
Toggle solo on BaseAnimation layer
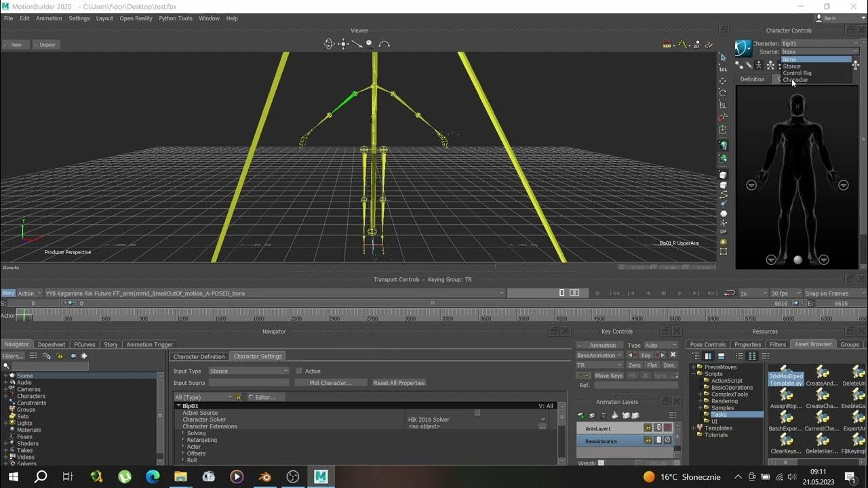point(658,441)
